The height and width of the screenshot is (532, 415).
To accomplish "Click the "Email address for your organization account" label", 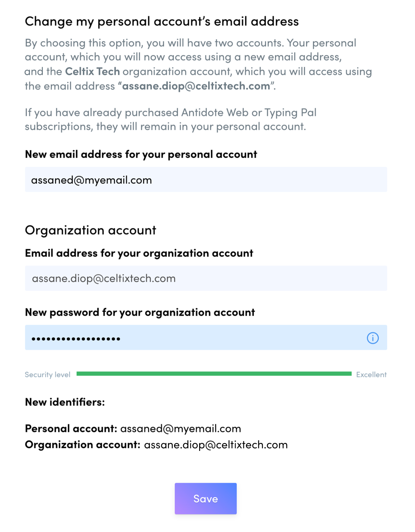I will (x=139, y=253).
